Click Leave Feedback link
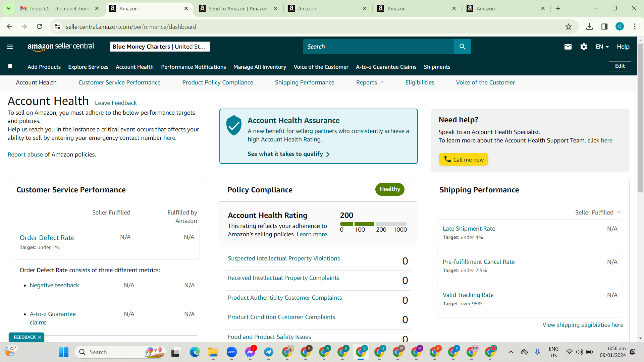Image resolution: width=644 pixels, height=362 pixels. point(116,103)
